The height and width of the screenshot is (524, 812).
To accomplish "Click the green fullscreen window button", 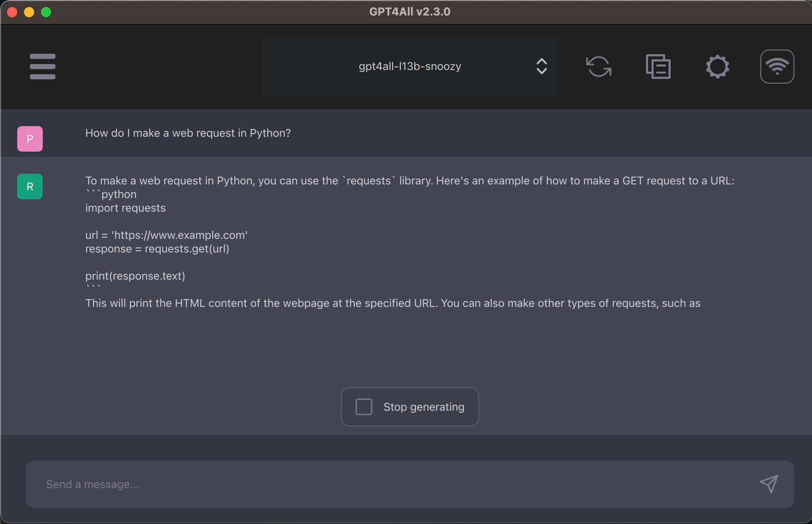I will [x=46, y=12].
